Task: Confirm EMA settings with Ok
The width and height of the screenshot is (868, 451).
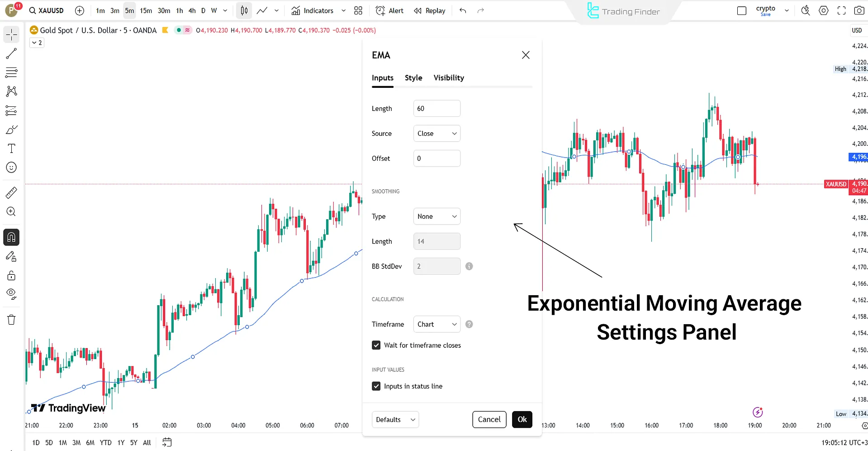Action: point(522,419)
